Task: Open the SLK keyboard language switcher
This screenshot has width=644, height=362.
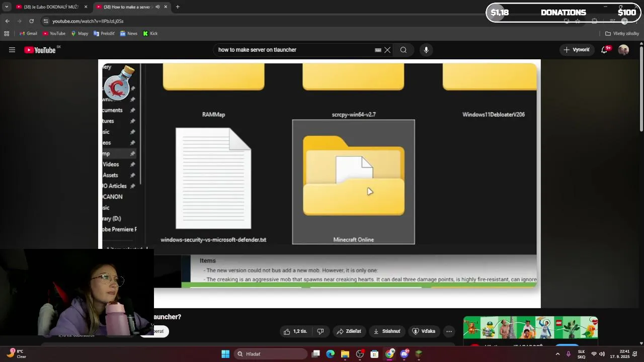Action: [581, 354]
